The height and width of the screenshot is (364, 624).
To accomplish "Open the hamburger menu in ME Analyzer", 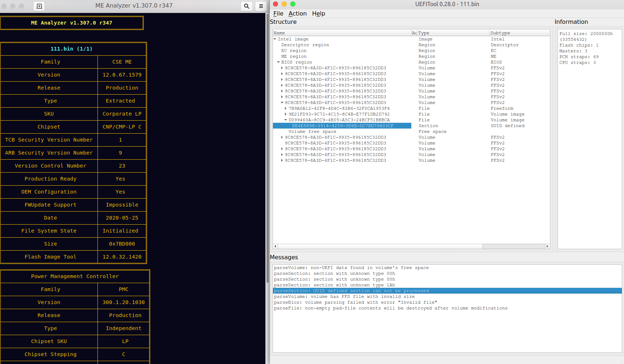I will point(261,6).
